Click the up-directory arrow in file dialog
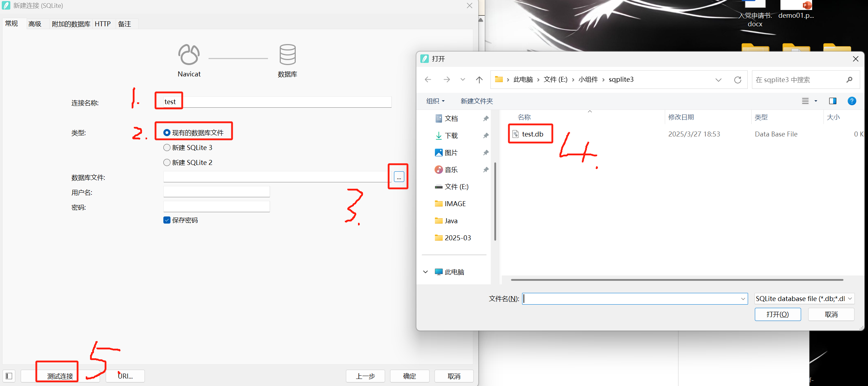This screenshot has width=868, height=386. (x=479, y=80)
